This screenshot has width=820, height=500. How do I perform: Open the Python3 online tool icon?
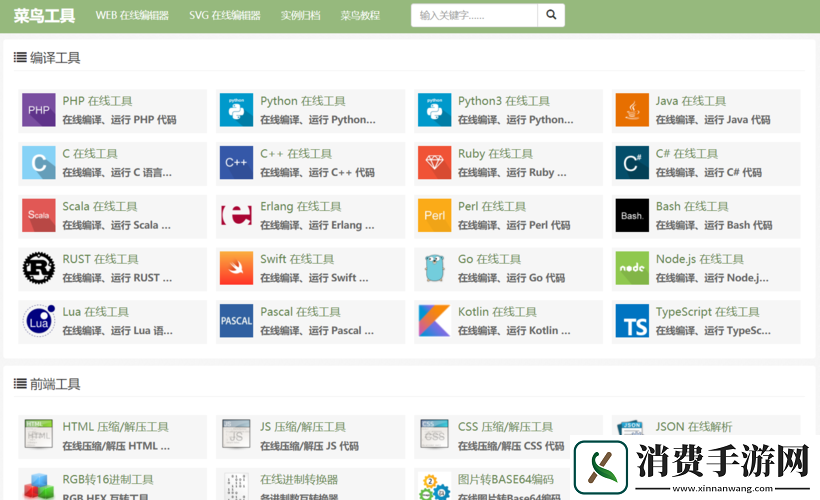(x=434, y=110)
